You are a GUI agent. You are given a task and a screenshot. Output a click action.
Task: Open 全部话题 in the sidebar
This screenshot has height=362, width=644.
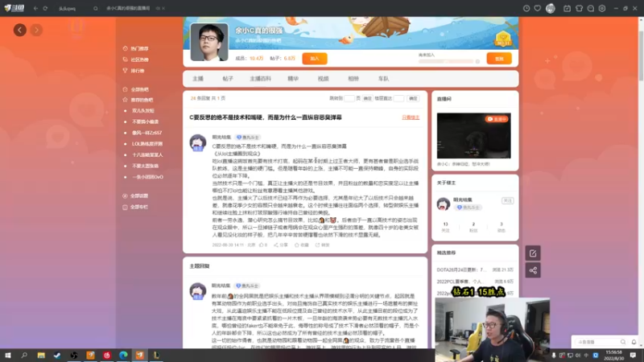pos(138,196)
